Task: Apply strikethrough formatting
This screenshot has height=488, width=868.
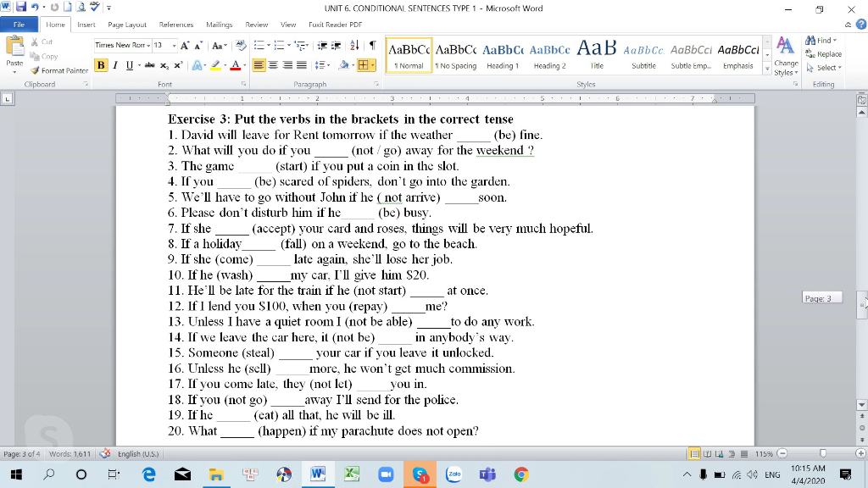Action: (x=149, y=65)
